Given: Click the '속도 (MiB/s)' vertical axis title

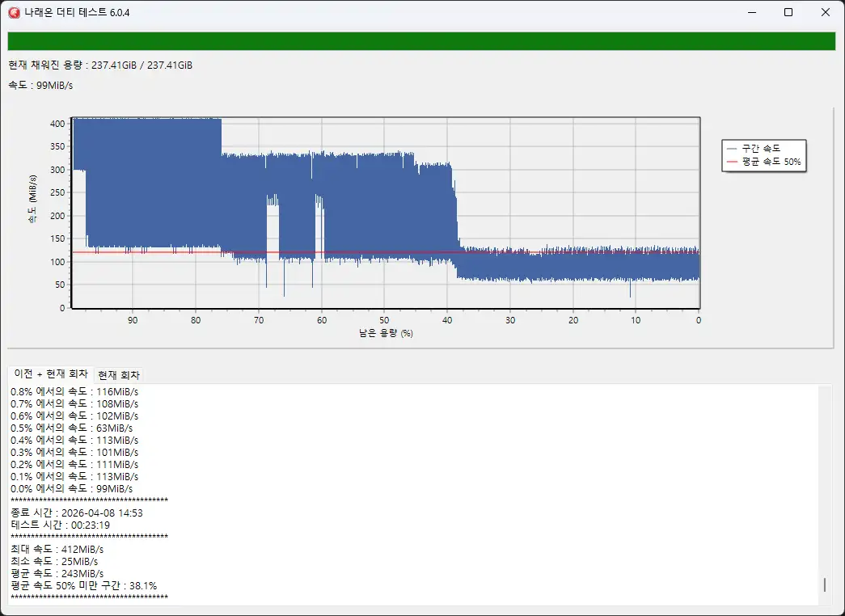Looking at the screenshot, I should (x=33, y=199).
